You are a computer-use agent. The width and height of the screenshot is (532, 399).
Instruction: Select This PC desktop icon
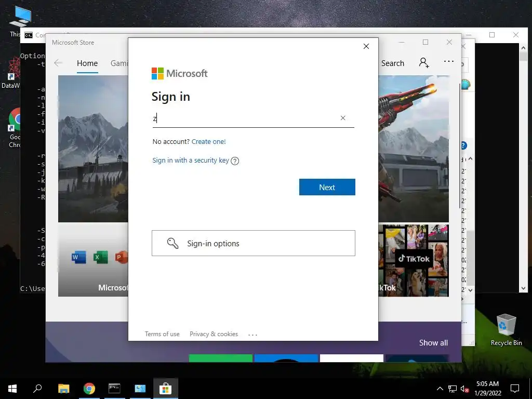20,21
